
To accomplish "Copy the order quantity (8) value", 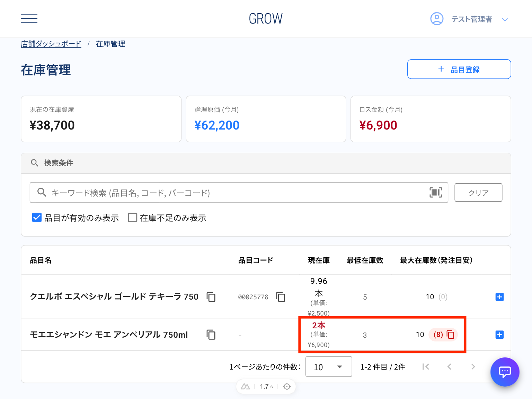I will click(450, 335).
